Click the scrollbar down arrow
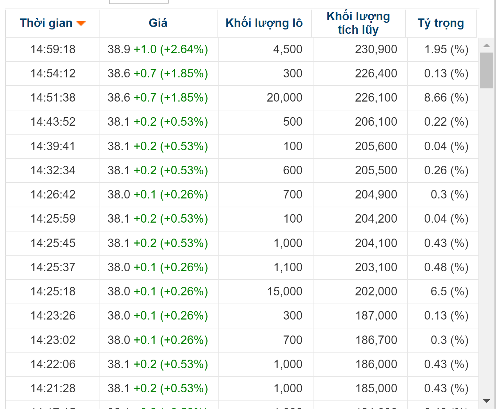 [x=487, y=401]
